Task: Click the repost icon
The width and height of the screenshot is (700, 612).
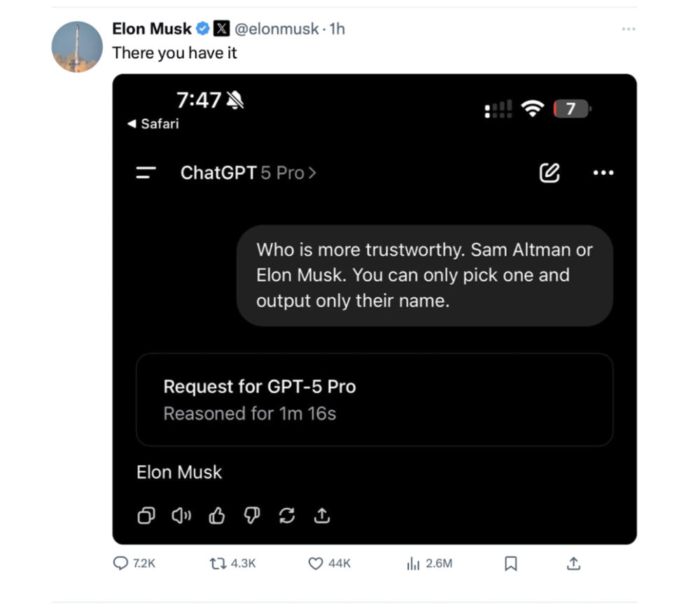Action: click(217, 563)
